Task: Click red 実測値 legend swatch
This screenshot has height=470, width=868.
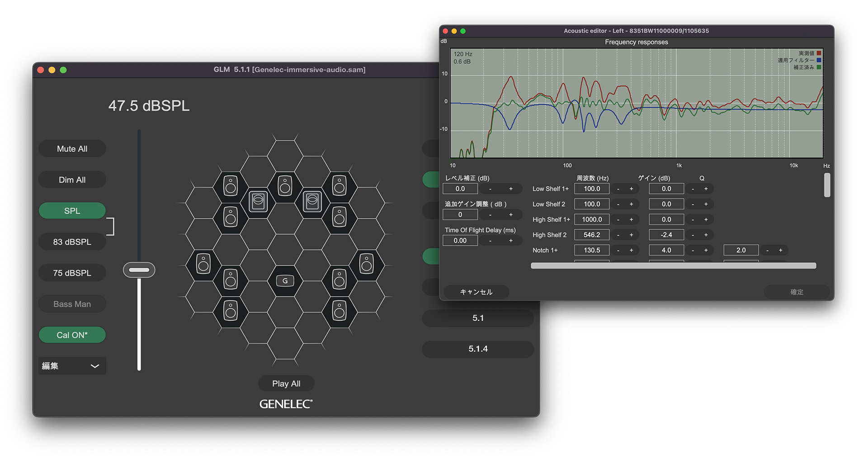Action: click(819, 53)
